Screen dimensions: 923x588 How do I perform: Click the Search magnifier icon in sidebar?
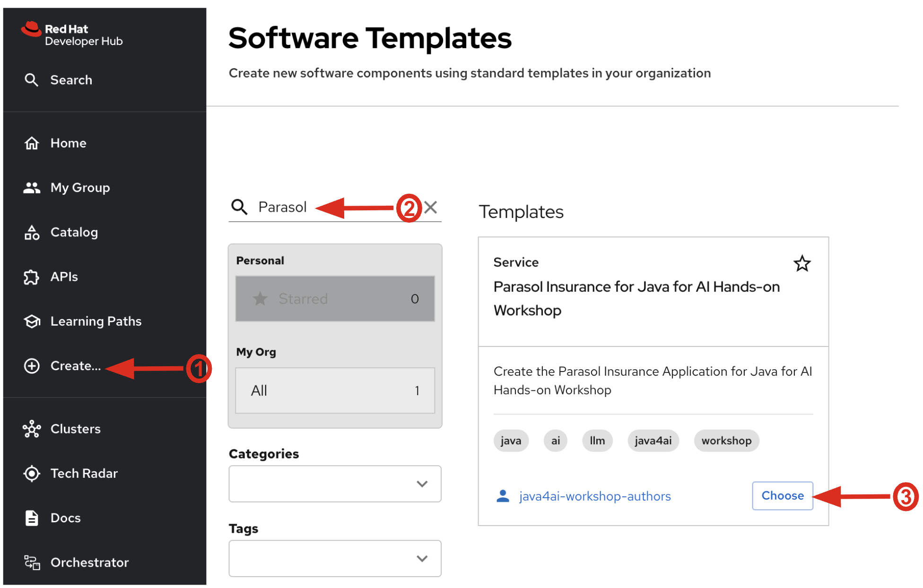[x=31, y=80]
